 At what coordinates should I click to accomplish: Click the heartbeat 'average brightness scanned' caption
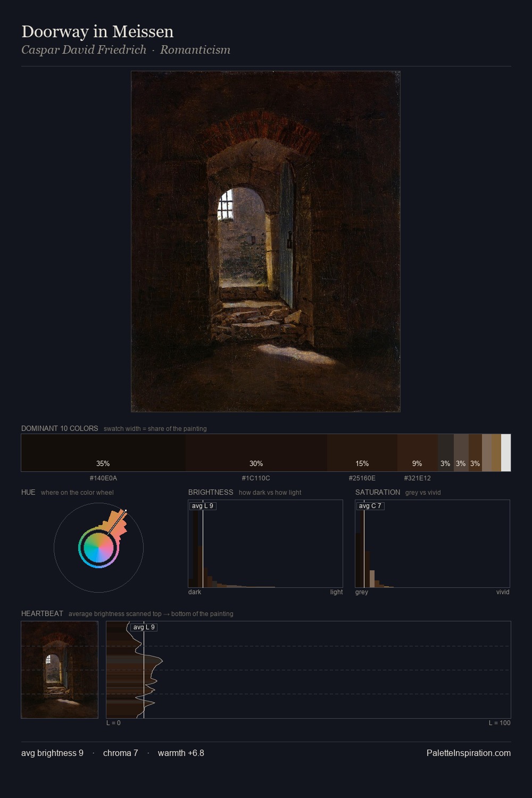point(151,614)
